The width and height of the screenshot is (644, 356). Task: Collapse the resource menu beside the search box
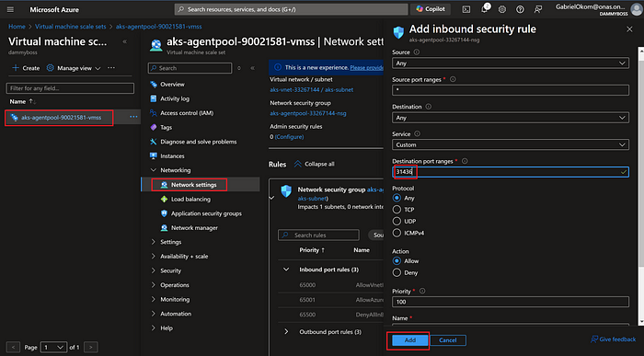click(253, 68)
